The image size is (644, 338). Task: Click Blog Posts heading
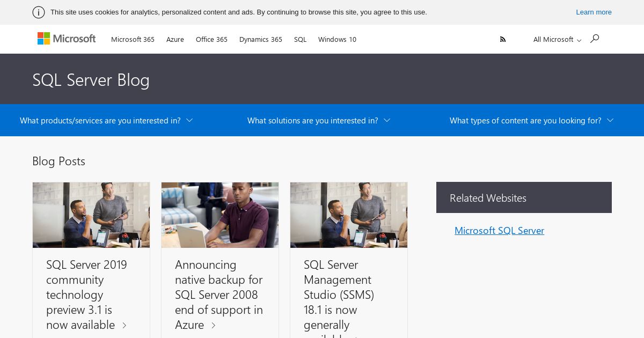click(x=58, y=161)
